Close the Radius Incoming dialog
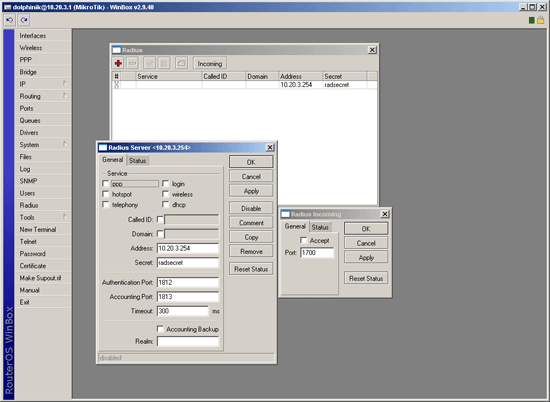This screenshot has height=402, width=550. click(x=385, y=214)
